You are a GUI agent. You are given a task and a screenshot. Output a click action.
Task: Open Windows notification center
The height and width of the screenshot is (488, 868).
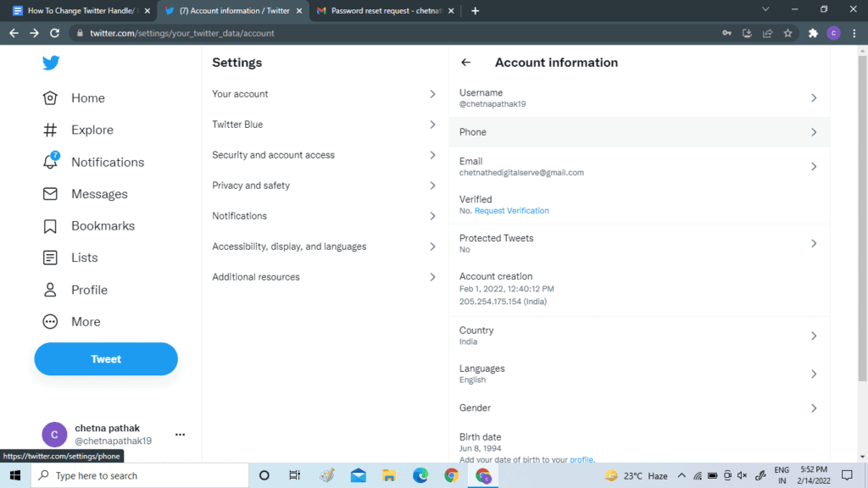pos(847,475)
